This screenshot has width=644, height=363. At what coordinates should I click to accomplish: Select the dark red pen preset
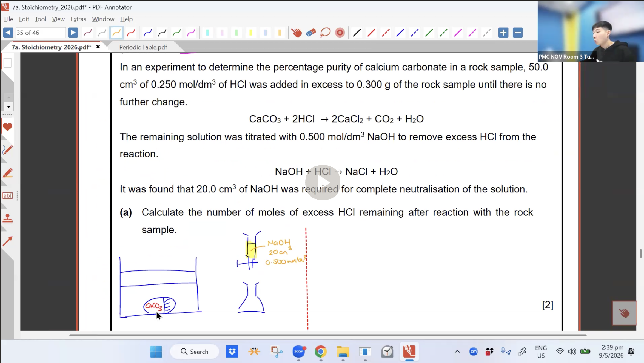[x=88, y=33]
